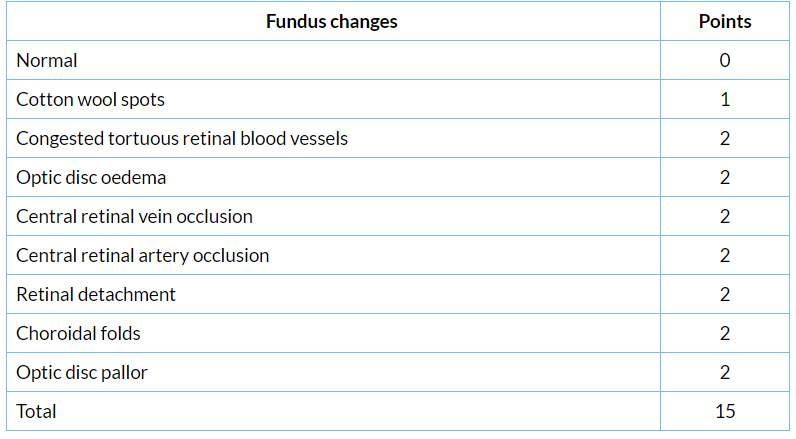Select the "Retinal detachment" cell
The width and height of the screenshot is (796, 439).
[96, 294]
